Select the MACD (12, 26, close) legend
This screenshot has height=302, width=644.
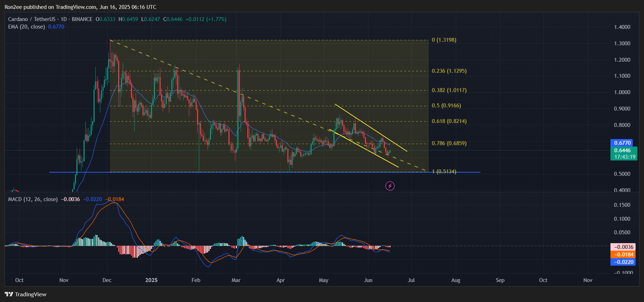pos(32,199)
